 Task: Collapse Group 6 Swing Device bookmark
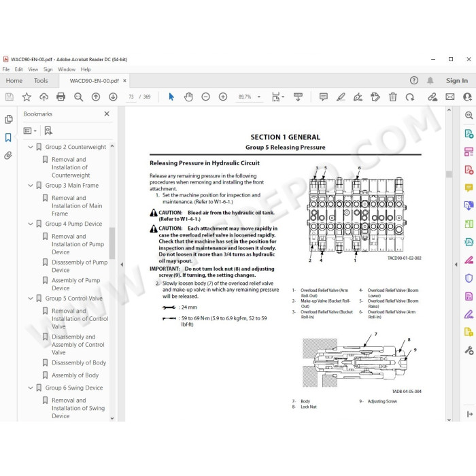point(31,388)
